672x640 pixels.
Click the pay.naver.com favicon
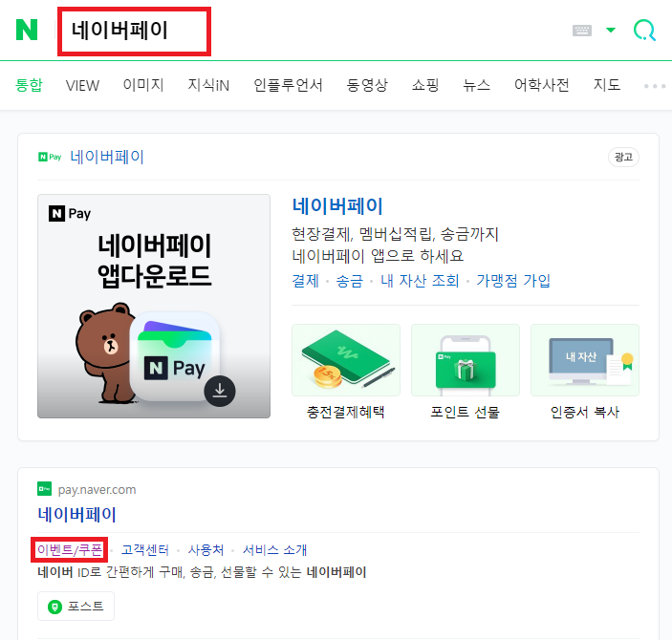tap(45, 489)
